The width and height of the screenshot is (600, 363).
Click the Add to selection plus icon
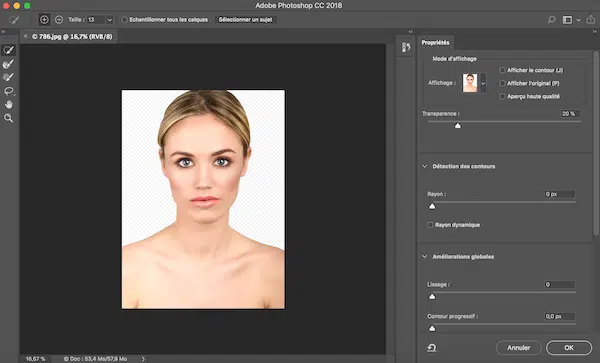(44, 20)
